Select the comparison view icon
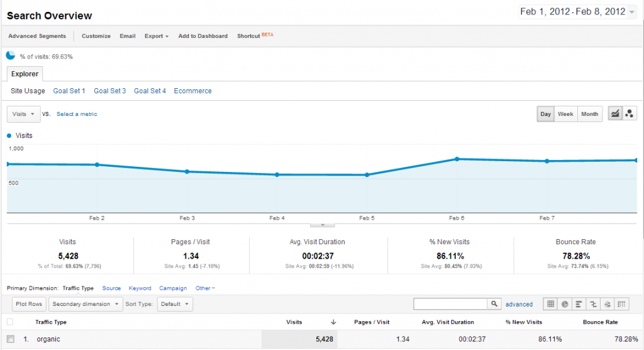 [x=593, y=304]
